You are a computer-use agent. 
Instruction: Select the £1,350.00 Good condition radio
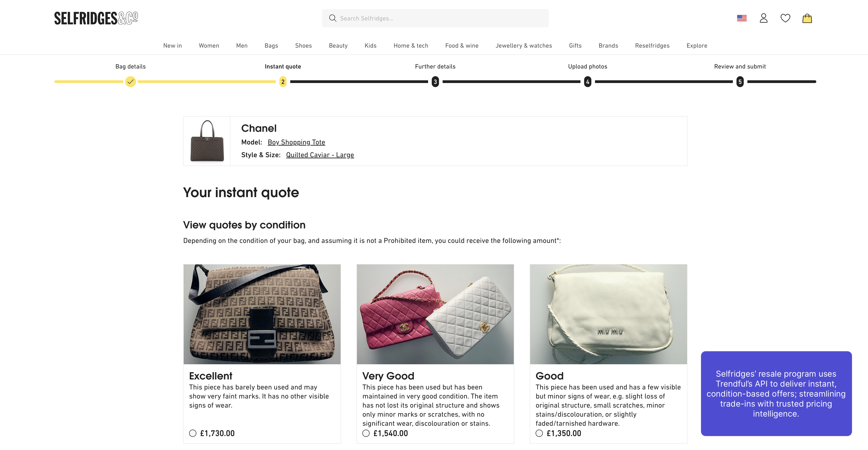click(539, 433)
